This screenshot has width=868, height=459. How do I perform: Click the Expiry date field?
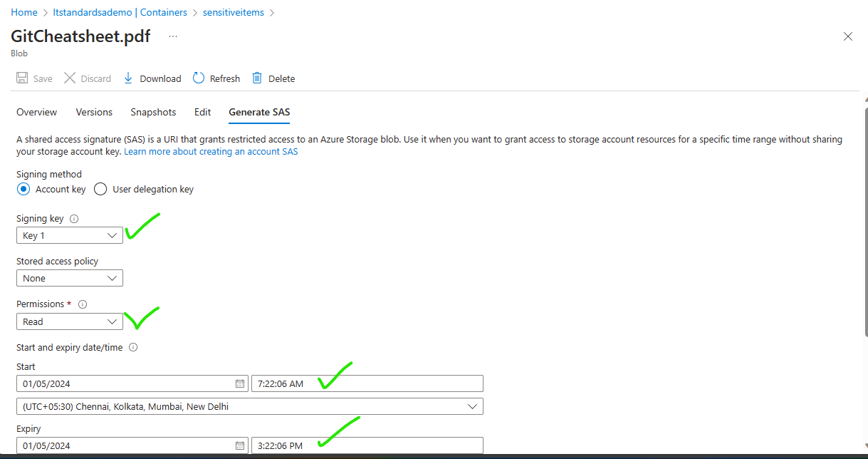(x=132, y=445)
